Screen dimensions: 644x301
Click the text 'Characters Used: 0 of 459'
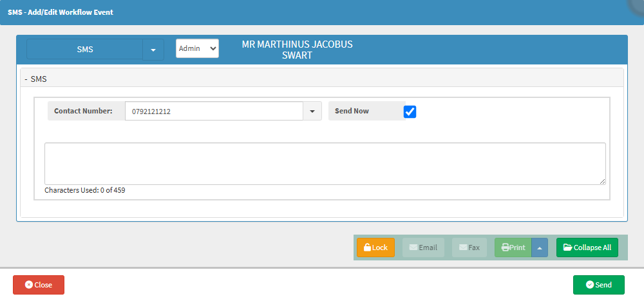point(84,190)
